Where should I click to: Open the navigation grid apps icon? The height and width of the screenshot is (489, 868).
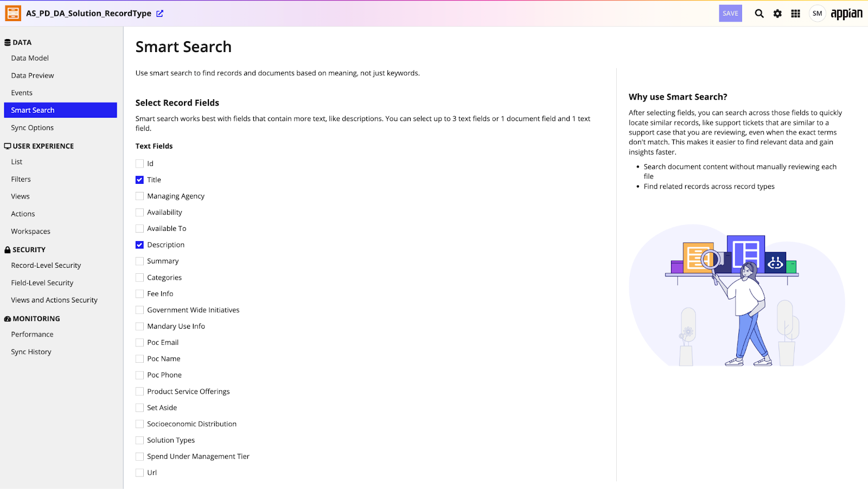click(795, 14)
